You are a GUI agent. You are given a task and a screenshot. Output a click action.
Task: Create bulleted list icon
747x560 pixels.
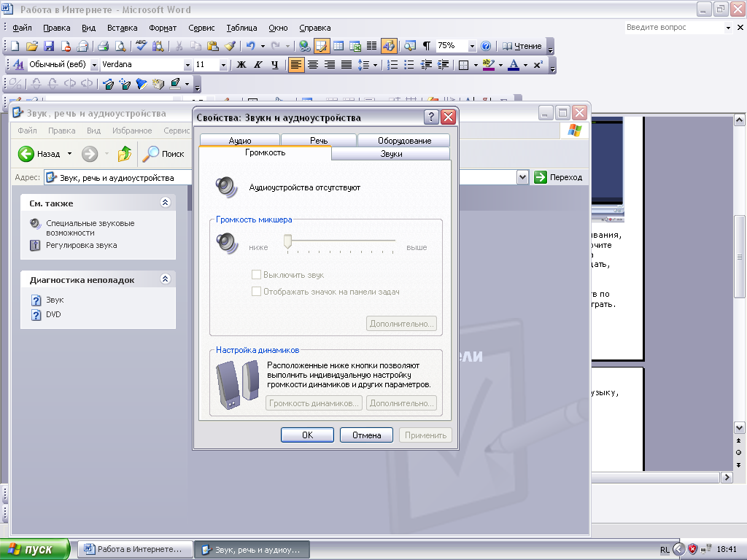409,65
